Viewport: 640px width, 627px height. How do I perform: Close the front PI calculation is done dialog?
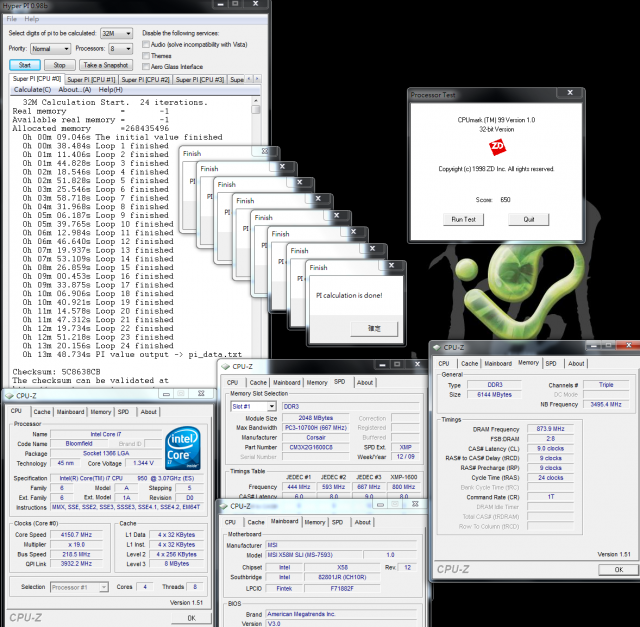pos(391,265)
